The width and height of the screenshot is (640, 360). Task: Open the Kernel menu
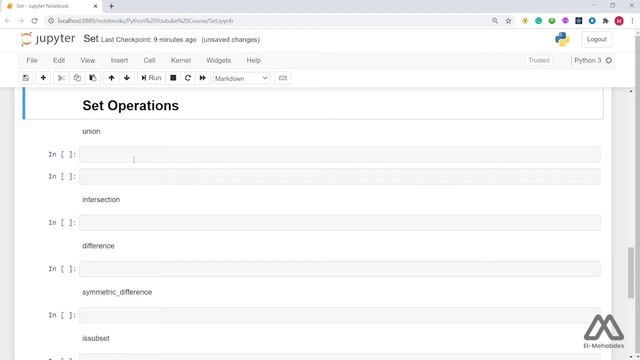181,60
